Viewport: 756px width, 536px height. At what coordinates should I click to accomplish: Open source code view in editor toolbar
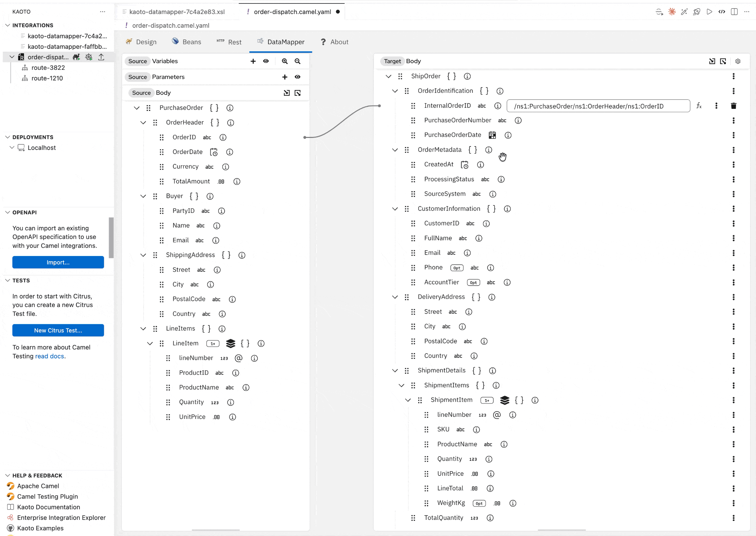722,12
